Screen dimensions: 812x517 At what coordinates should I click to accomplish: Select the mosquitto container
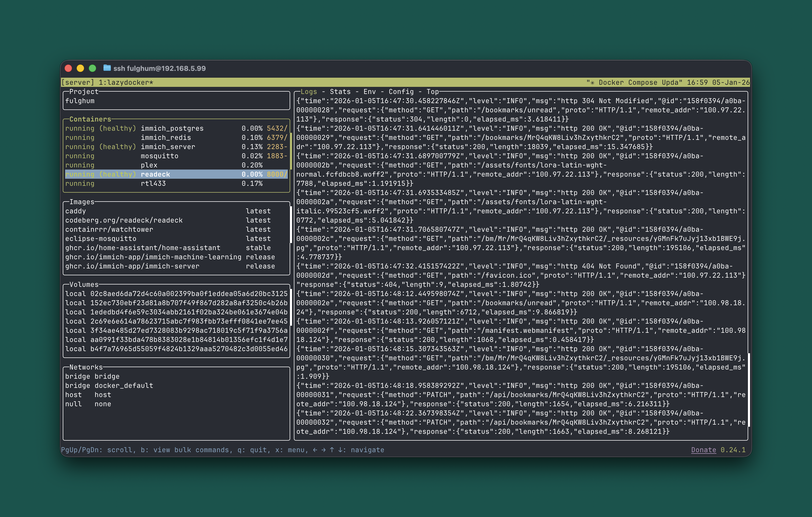pyautogui.click(x=159, y=156)
